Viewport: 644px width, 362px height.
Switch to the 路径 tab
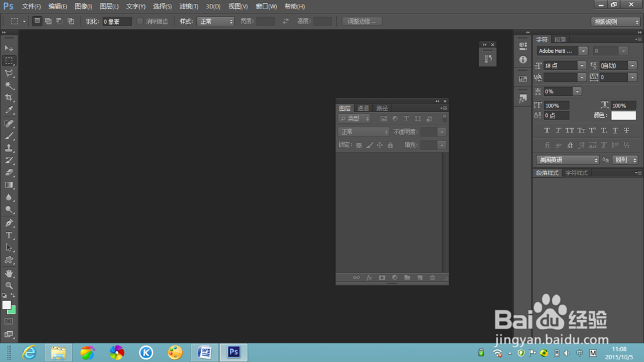(x=382, y=108)
